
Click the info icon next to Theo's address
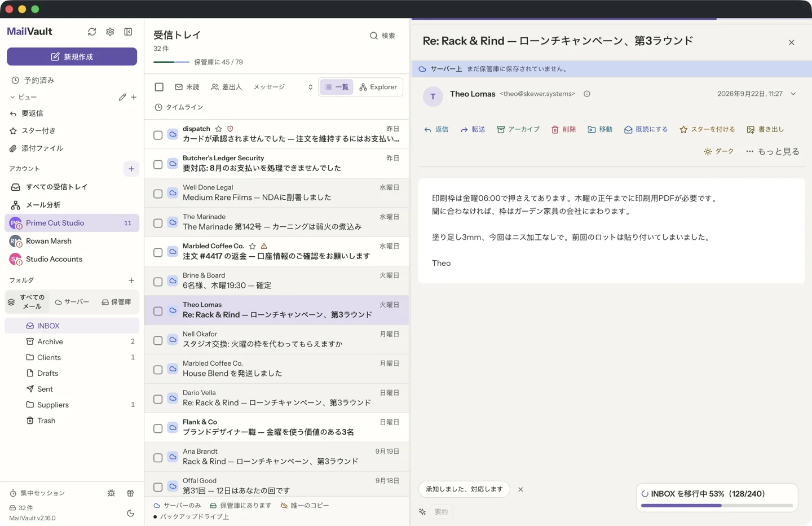587,94
